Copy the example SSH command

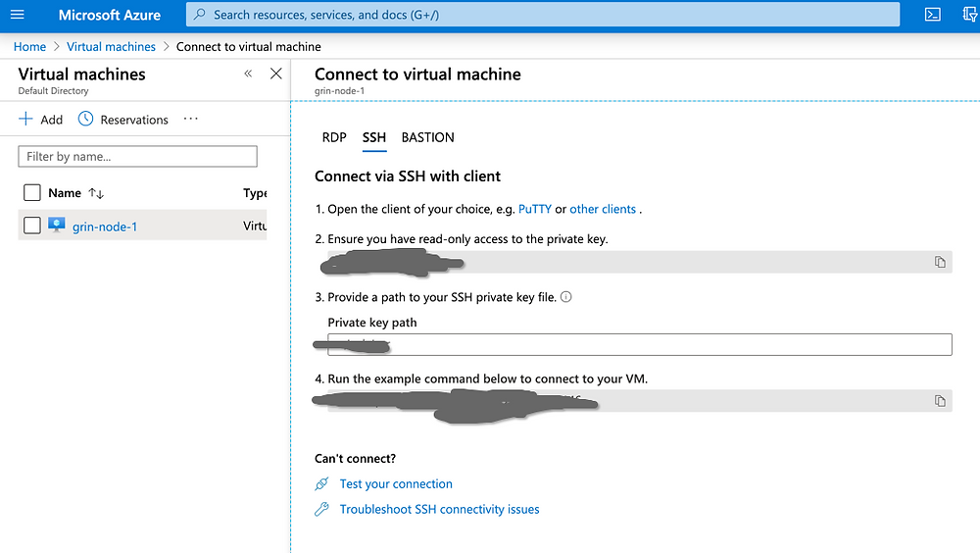940,401
